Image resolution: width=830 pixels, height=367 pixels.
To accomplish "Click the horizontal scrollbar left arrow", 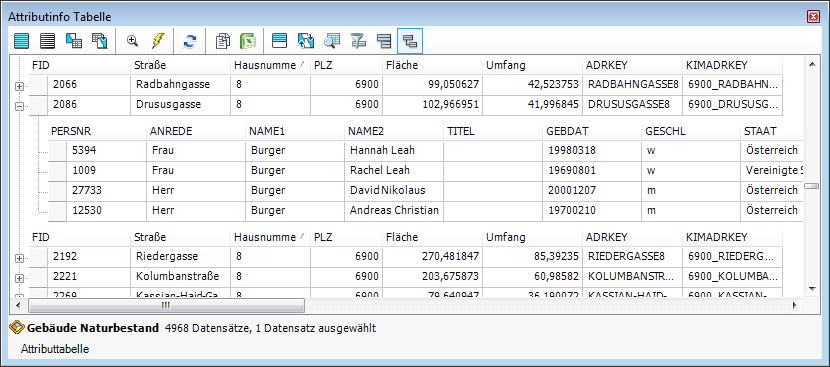I will [x=17, y=306].
